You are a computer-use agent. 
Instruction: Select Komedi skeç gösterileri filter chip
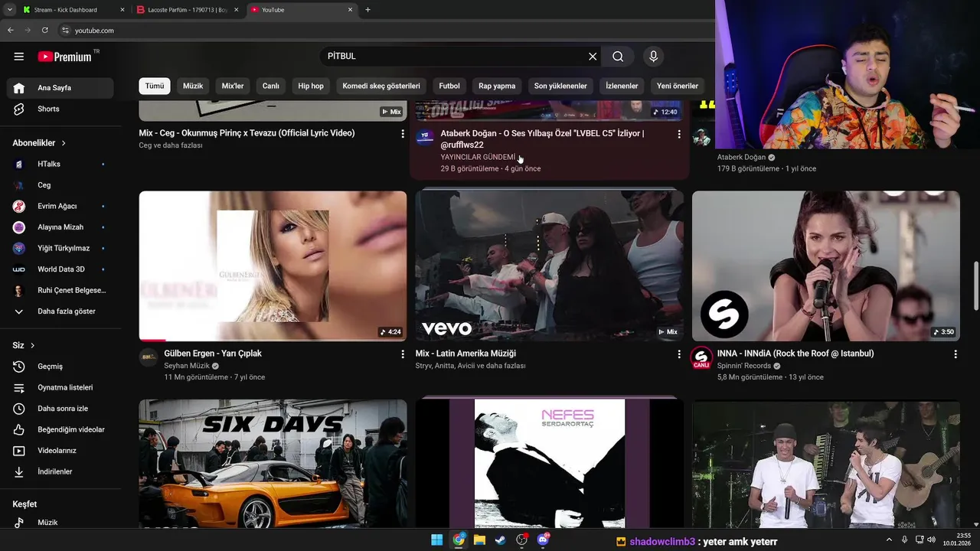point(381,86)
